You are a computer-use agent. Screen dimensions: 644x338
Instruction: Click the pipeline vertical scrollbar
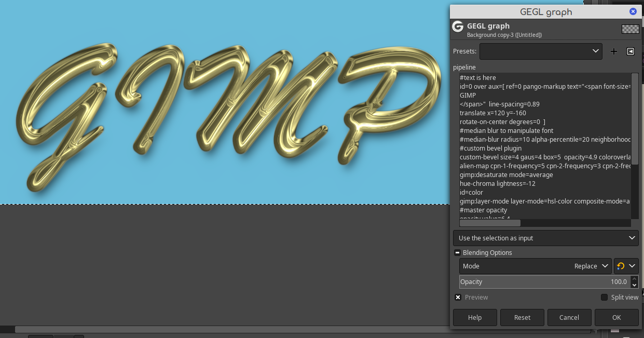(x=635, y=119)
